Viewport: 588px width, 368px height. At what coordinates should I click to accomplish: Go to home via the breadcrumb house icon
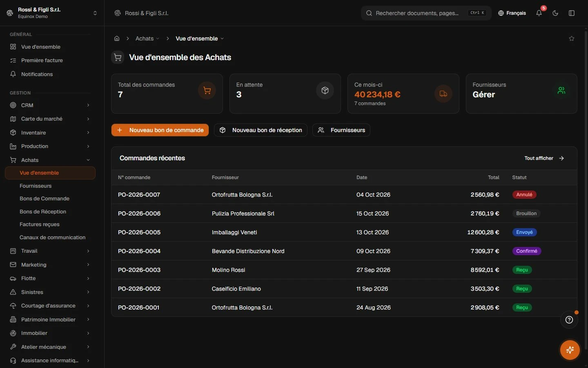pos(117,38)
